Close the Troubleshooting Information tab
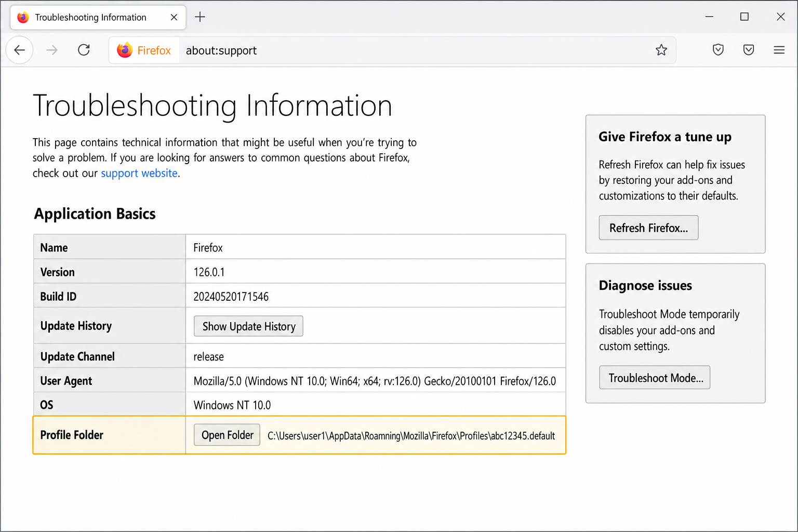The image size is (798, 532). point(174,17)
